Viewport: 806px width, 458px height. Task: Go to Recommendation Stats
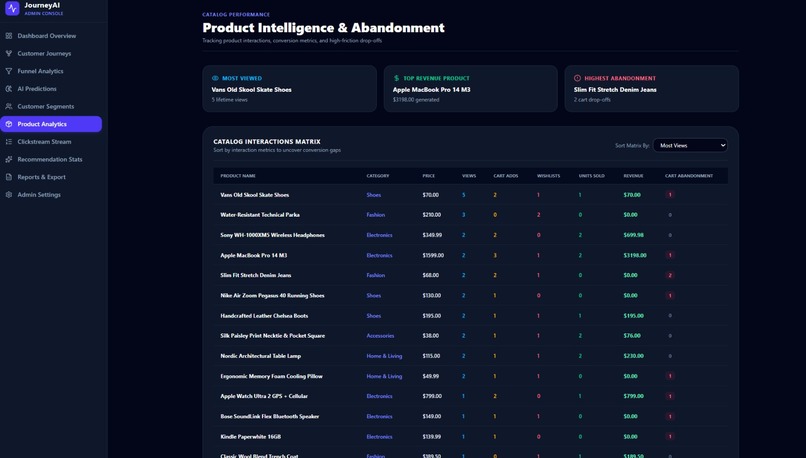(51, 159)
